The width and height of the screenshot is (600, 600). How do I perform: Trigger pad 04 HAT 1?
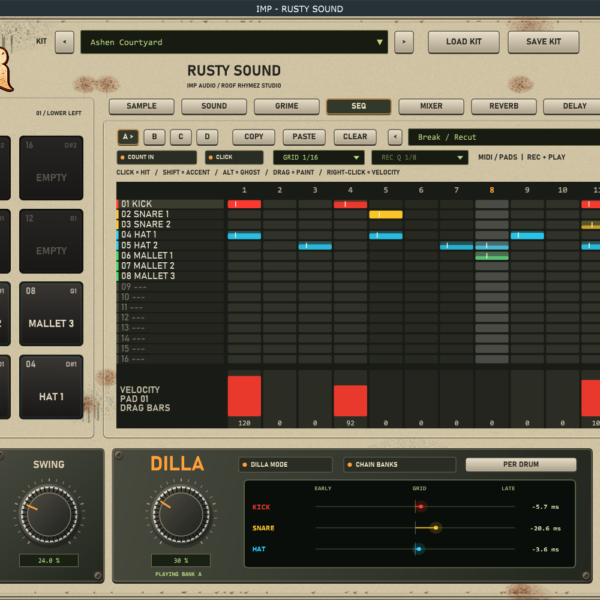[51, 387]
